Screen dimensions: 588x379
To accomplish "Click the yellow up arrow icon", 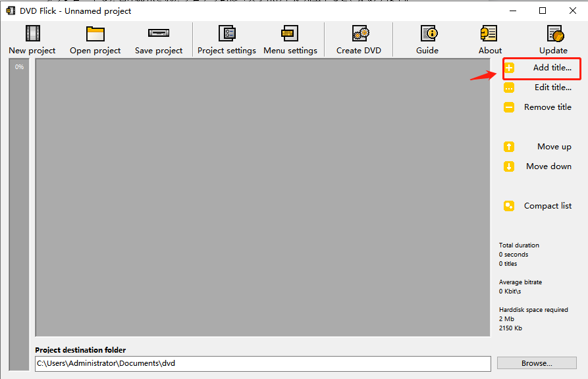I will pyautogui.click(x=509, y=147).
